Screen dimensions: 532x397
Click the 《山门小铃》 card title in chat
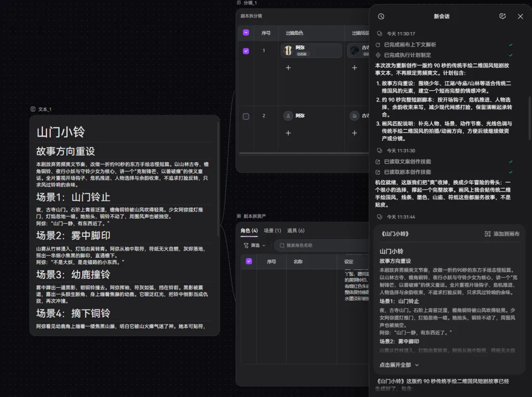(395, 234)
